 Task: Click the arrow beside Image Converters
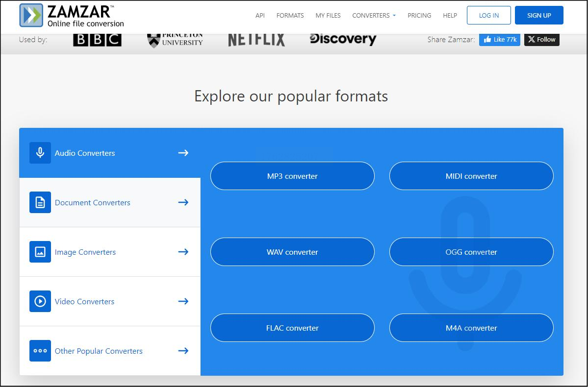(183, 252)
